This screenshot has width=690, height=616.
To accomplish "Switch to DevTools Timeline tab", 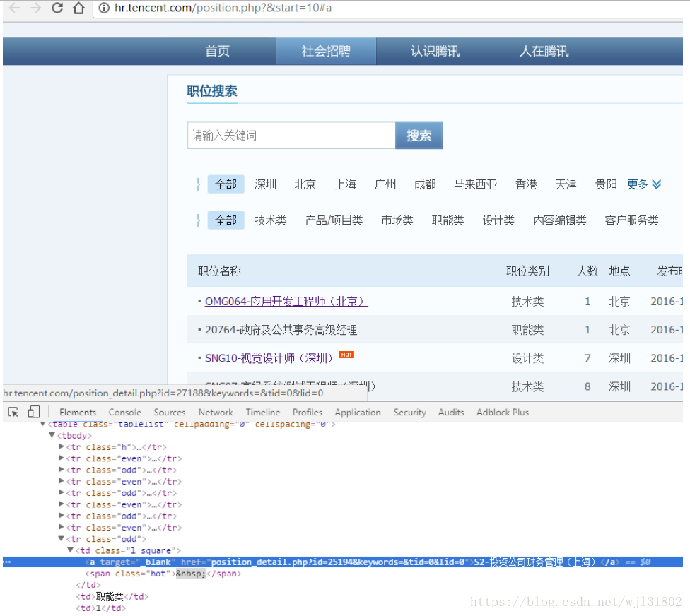I will point(263,413).
